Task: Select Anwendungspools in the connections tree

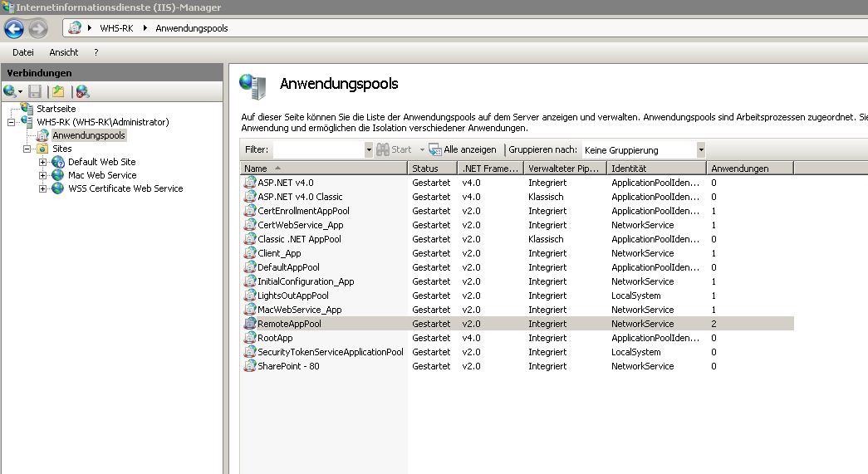Action: (89, 135)
